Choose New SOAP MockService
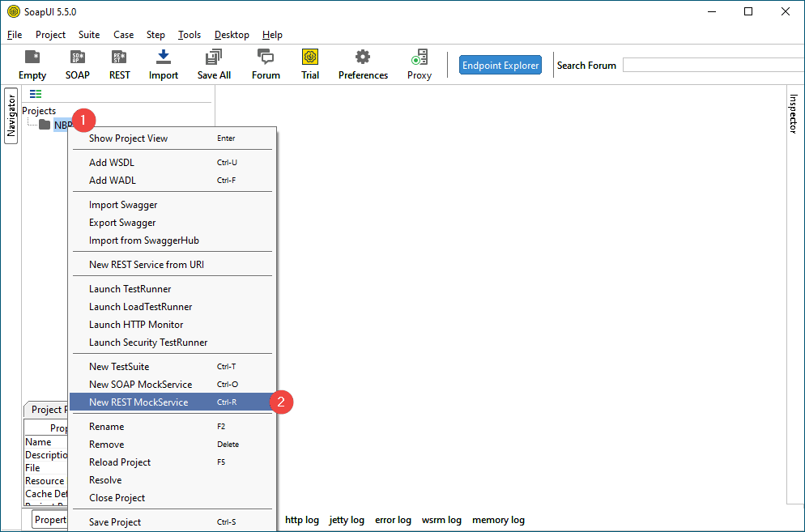The height and width of the screenshot is (532, 805). (x=172, y=385)
